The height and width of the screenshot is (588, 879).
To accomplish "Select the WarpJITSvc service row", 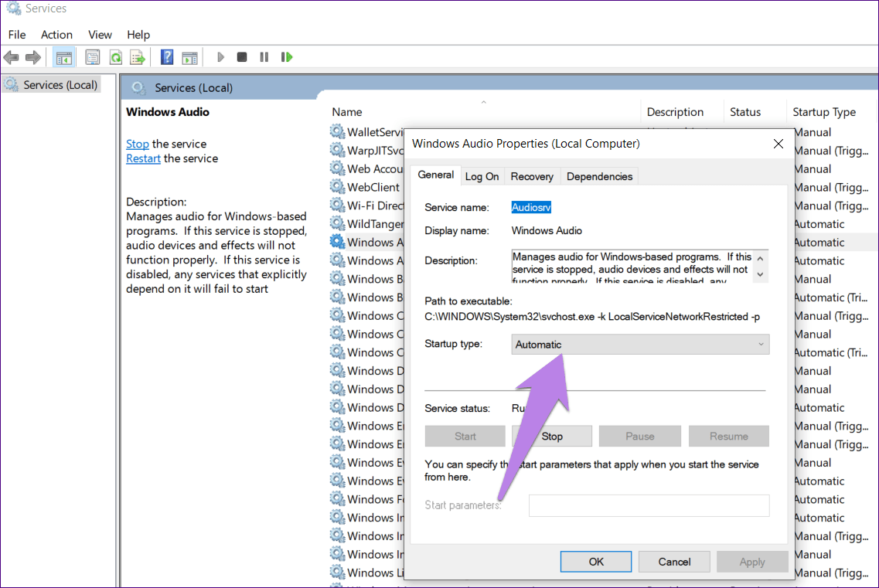I will [375, 151].
